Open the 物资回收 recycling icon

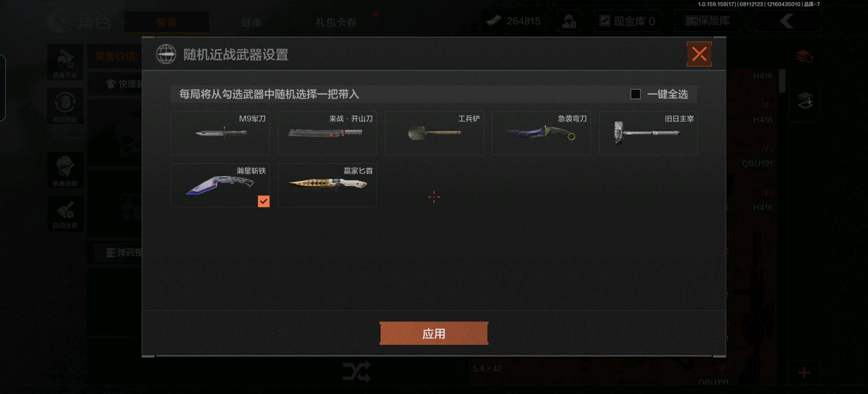click(x=65, y=106)
